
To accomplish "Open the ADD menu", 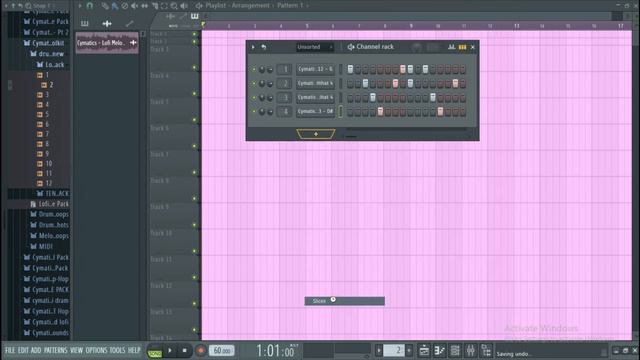I will click(36, 350).
